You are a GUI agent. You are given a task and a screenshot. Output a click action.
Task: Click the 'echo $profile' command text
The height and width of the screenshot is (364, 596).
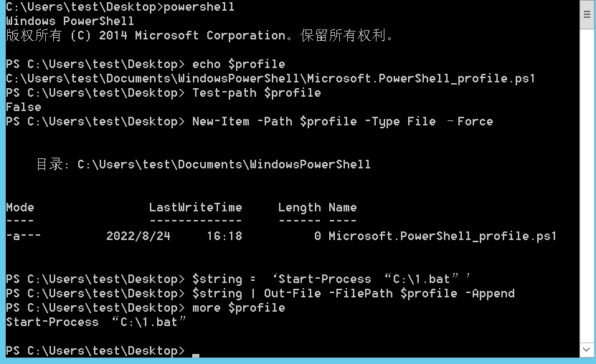[239, 64]
